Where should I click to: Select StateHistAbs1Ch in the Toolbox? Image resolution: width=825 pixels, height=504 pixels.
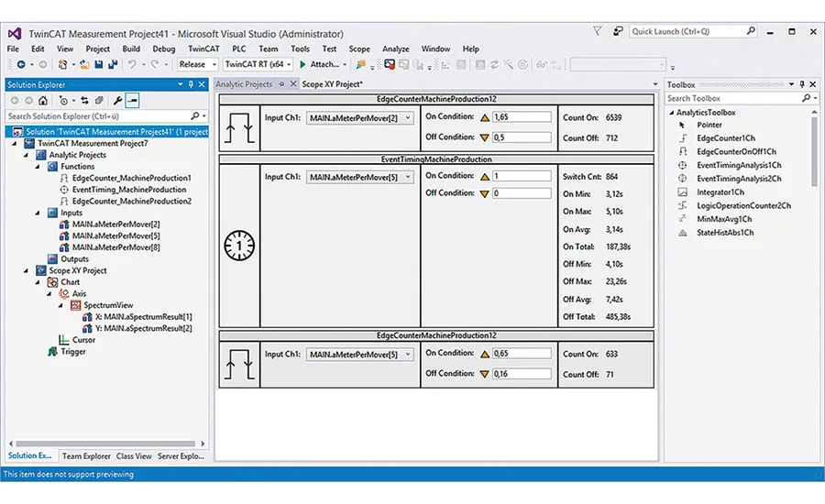[x=725, y=233]
